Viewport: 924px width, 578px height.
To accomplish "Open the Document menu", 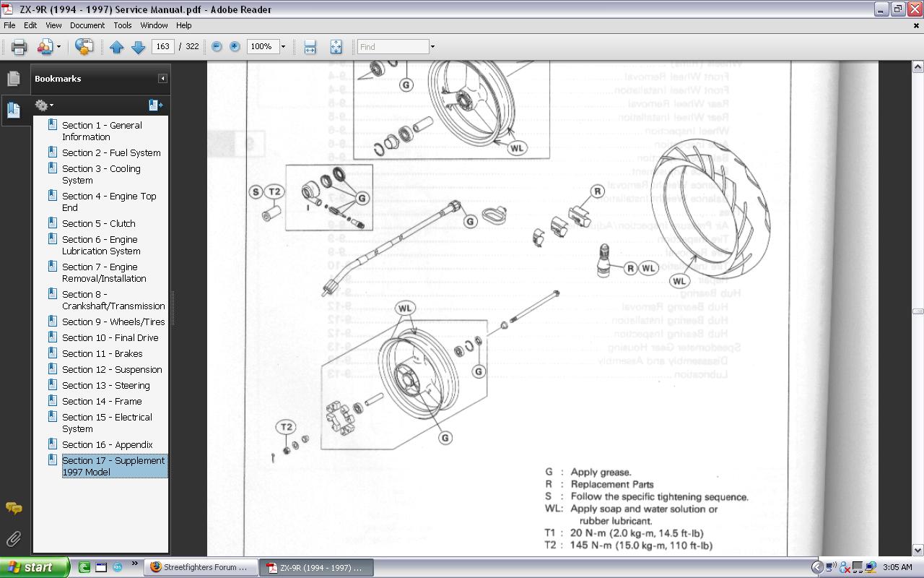I will coord(87,25).
